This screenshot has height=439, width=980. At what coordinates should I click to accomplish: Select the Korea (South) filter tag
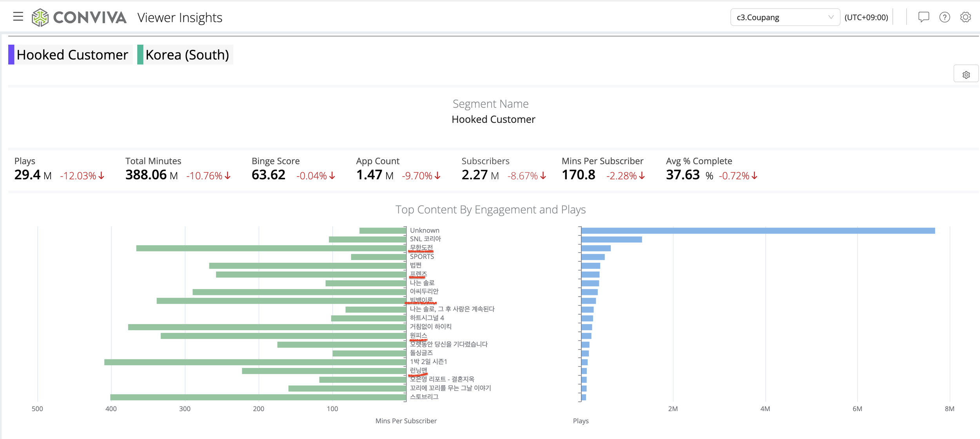click(x=187, y=55)
